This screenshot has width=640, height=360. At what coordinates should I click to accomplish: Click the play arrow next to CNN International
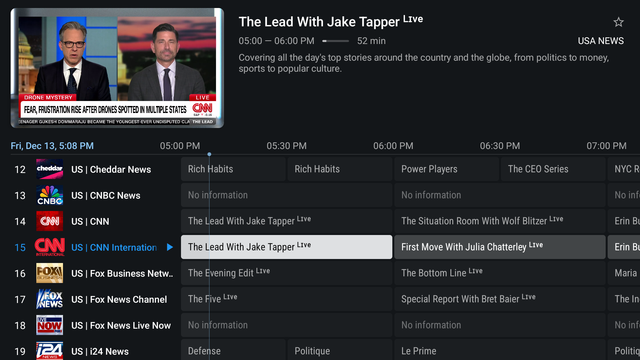point(170,247)
